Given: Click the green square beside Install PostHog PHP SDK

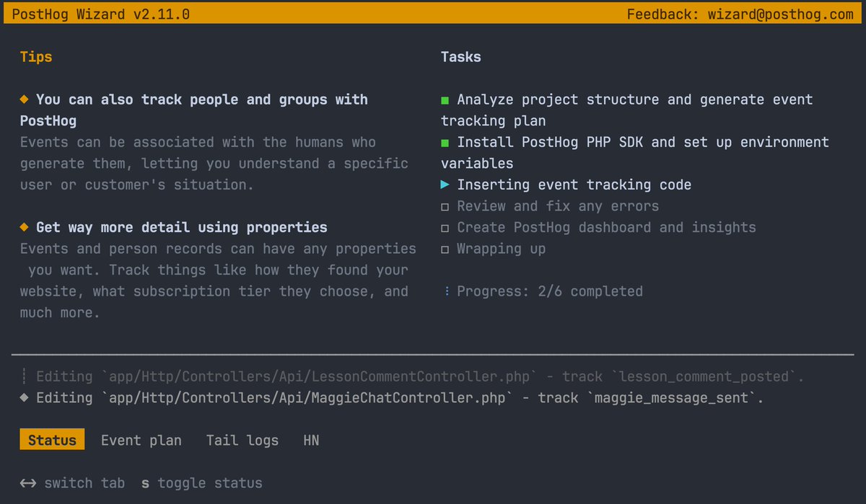Looking at the screenshot, I should click(445, 142).
